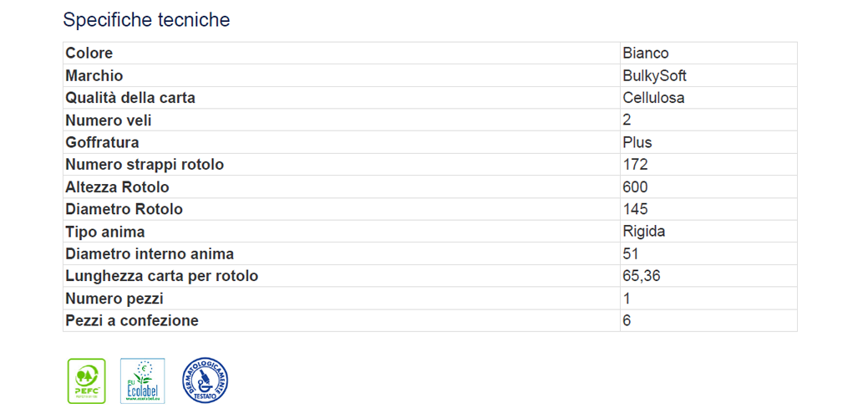Select the Colore row label
Image resolution: width=868 pixels, height=419 pixels.
point(89,54)
